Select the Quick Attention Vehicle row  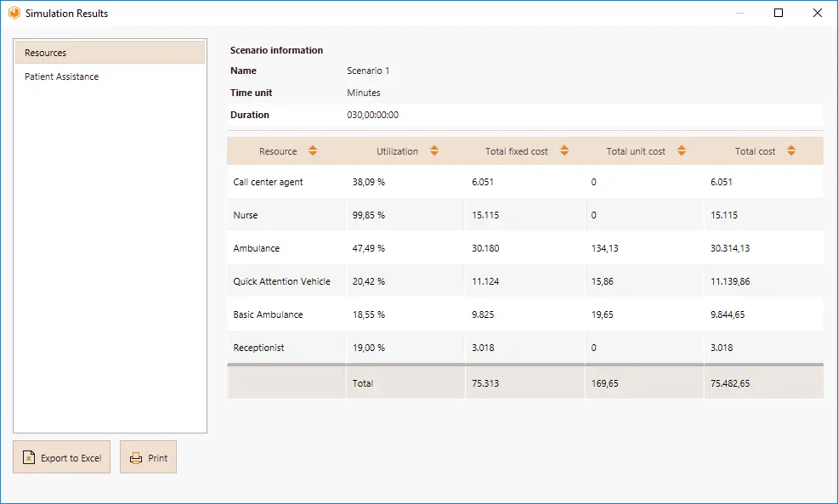(x=525, y=281)
